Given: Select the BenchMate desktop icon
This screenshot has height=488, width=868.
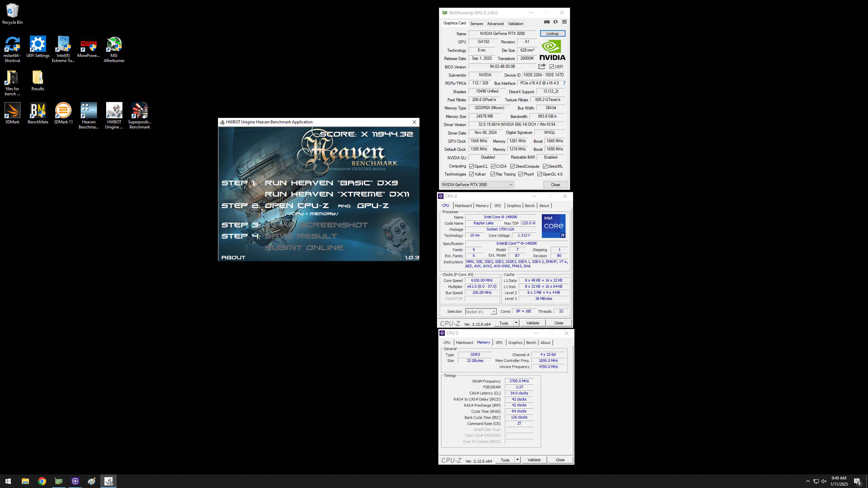Looking at the screenshot, I should pyautogui.click(x=38, y=113).
